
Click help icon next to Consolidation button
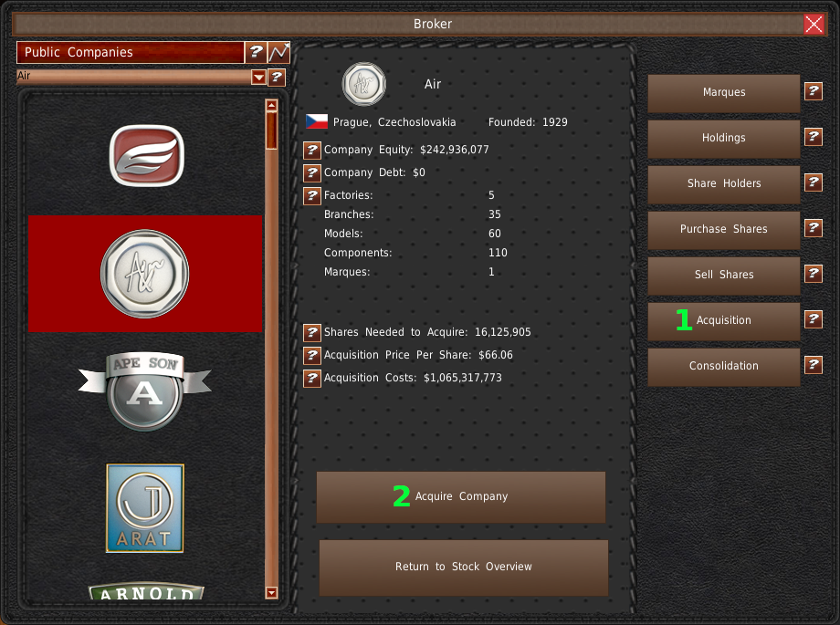click(813, 365)
